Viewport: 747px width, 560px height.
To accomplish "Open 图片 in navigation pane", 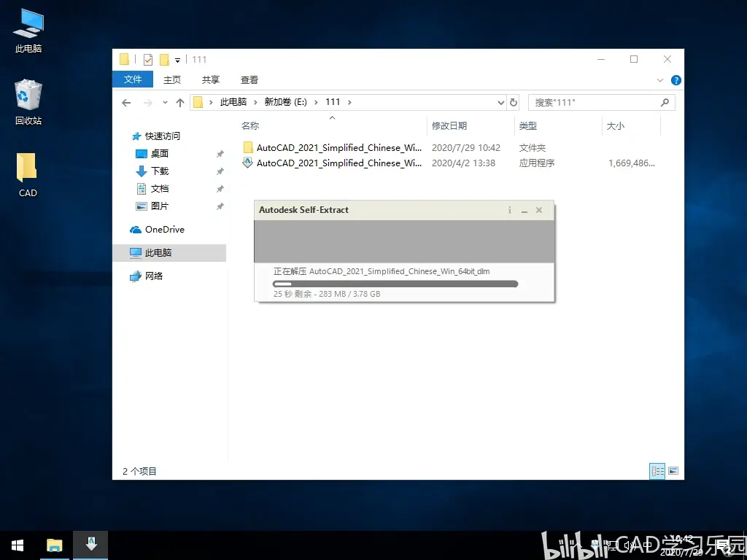I will [152, 206].
